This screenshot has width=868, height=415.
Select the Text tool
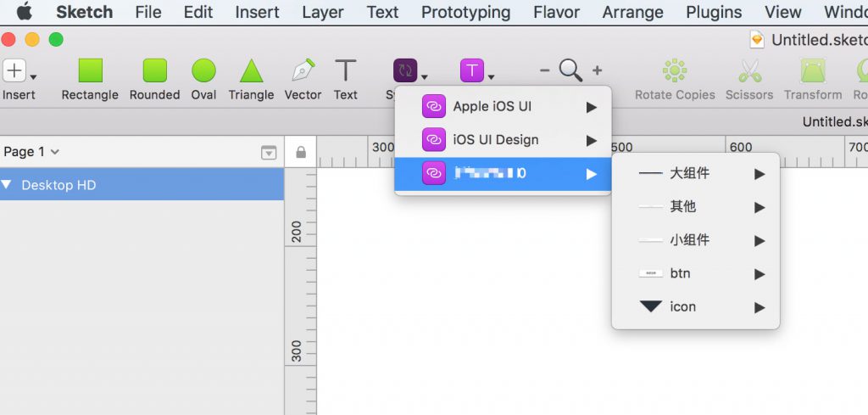[x=345, y=71]
